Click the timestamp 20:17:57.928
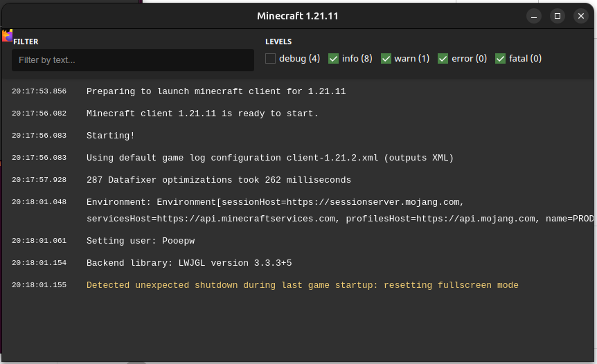 click(39, 179)
